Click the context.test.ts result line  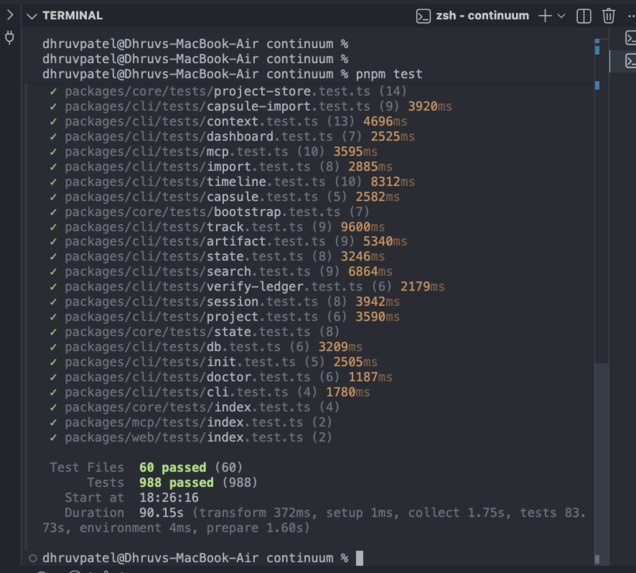tap(228, 121)
